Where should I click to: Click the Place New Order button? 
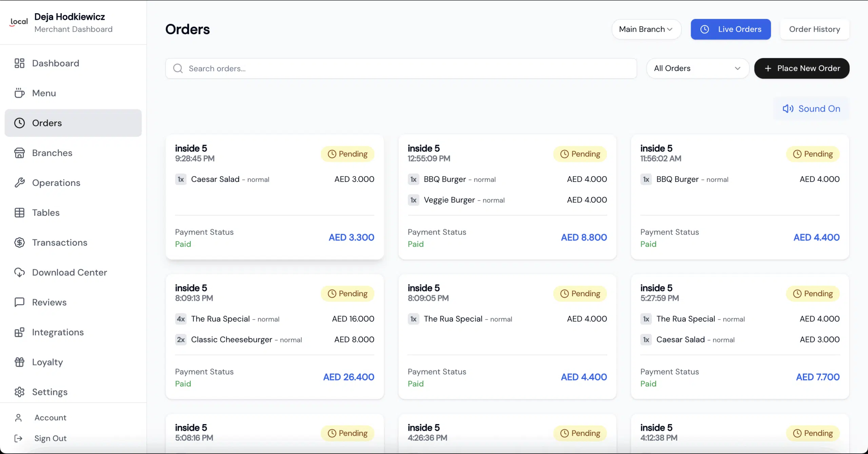pyautogui.click(x=802, y=68)
